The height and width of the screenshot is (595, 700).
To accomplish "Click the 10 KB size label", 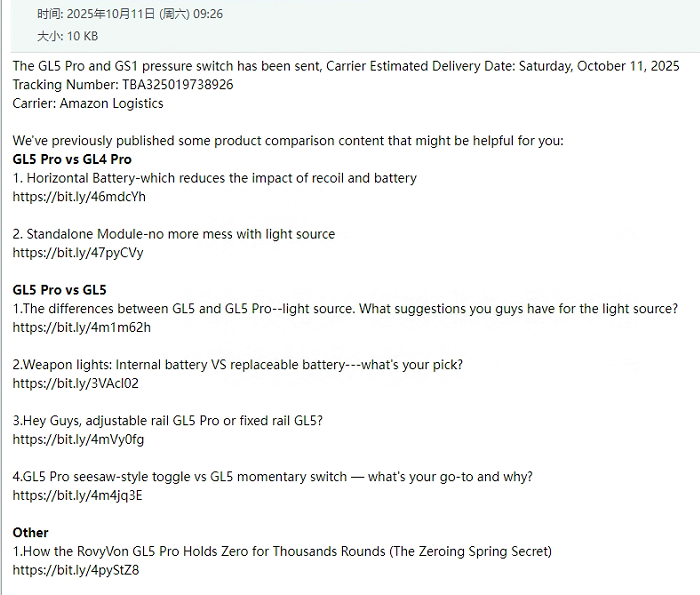I will coord(82,36).
